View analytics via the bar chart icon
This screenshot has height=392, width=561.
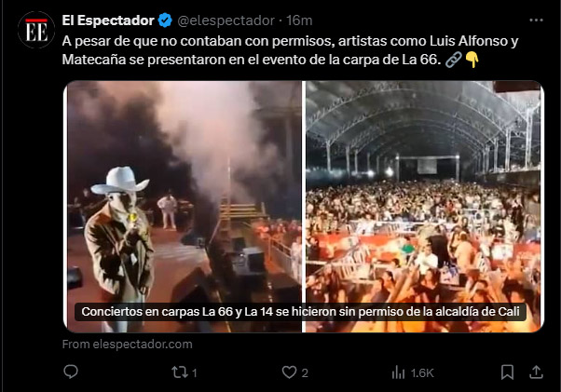pyautogui.click(x=398, y=372)
